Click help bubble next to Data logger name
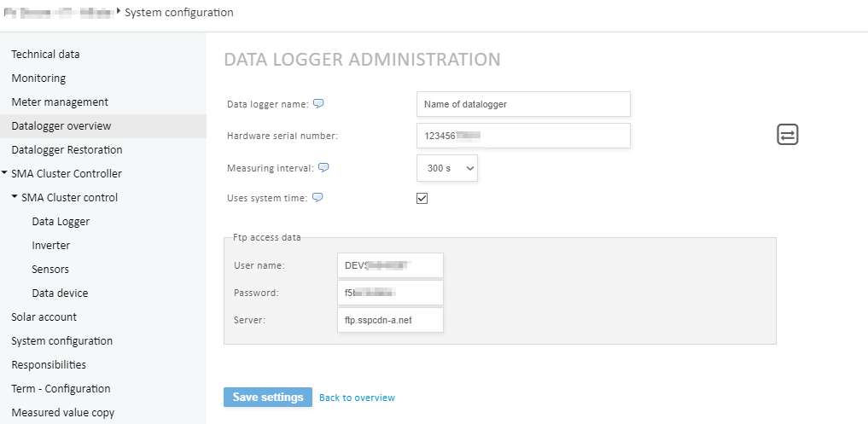 tap(318, 104)
